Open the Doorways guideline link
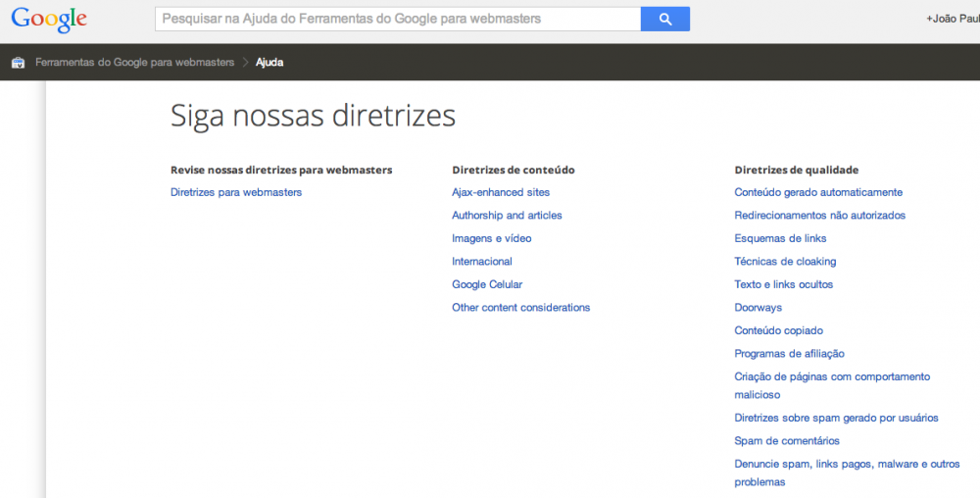Viewport: 980px width, 498px height. pos(758,308)
